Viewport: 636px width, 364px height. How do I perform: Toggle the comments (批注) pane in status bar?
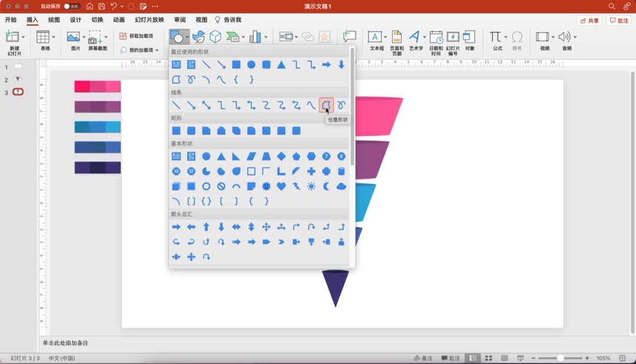click(x=450, y=358)
